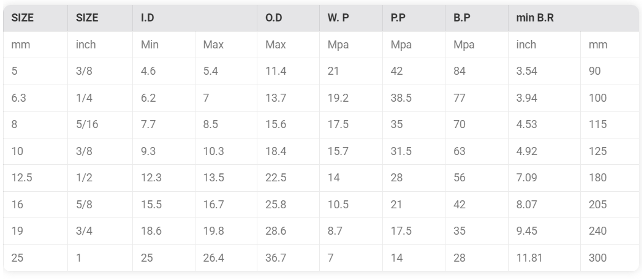Click the 19.2 working pressure cell
This screenshot has height=280, width=644.
coord(350,97)
